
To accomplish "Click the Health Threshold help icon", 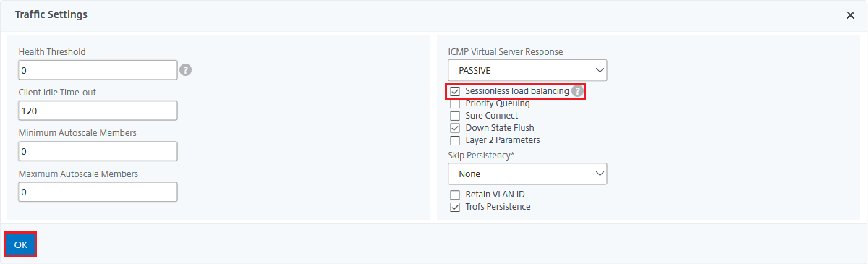I will coord(186,70).
